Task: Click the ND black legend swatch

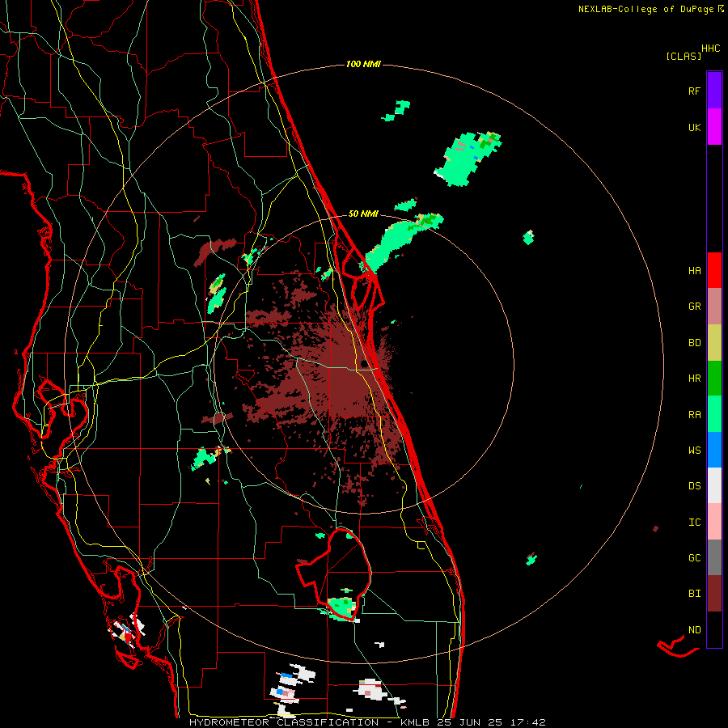Action: (x=714, y=629)
